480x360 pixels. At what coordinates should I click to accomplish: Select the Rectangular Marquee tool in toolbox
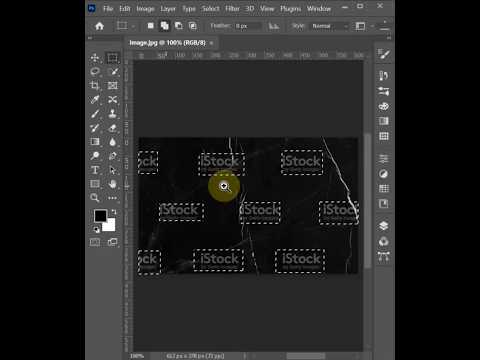coord(112,58)
